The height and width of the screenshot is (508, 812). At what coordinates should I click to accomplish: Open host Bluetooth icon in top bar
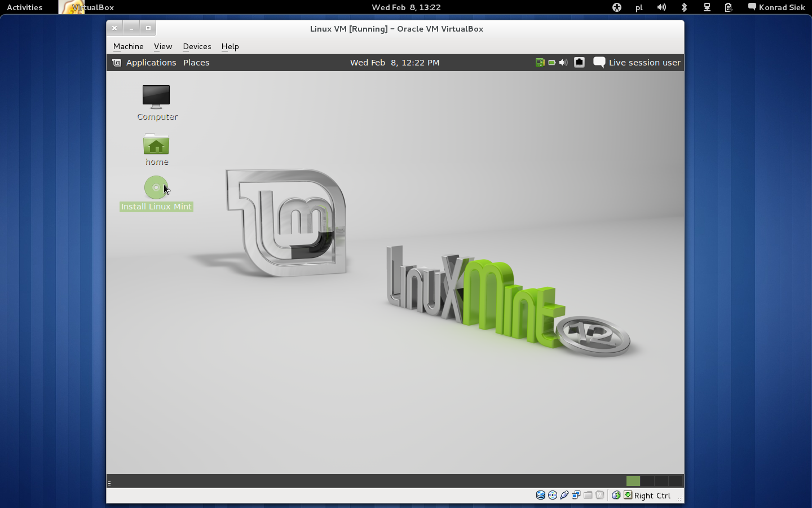coord(684,7)
